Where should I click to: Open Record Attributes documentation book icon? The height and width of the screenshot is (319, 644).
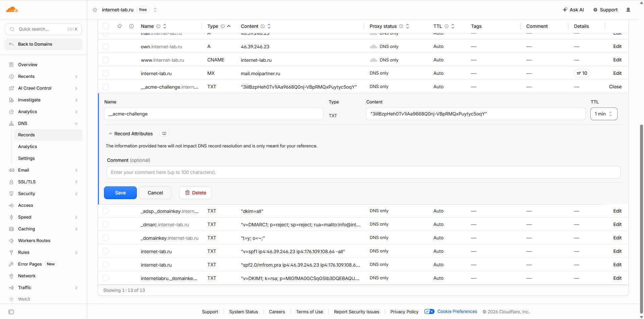[x=164, y=134]
